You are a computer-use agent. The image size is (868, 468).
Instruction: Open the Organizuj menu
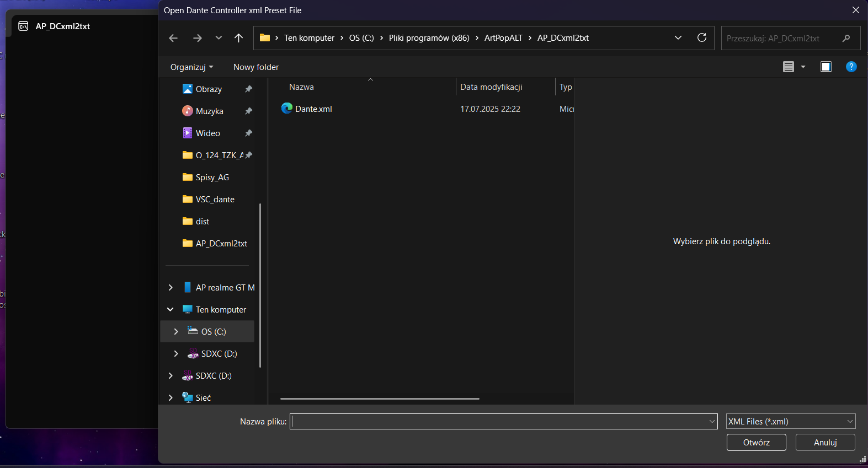click(x=191, y=67)
